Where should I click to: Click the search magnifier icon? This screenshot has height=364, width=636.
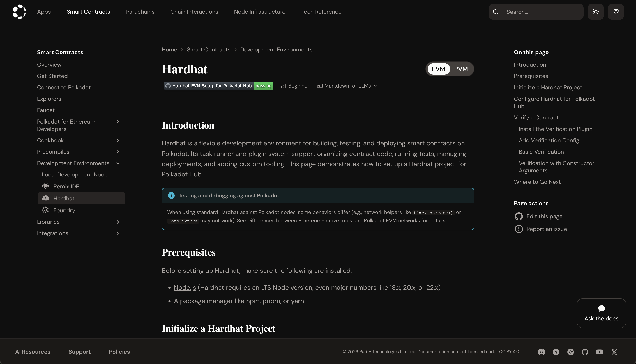pyautogui.click(x=495, y=12)
